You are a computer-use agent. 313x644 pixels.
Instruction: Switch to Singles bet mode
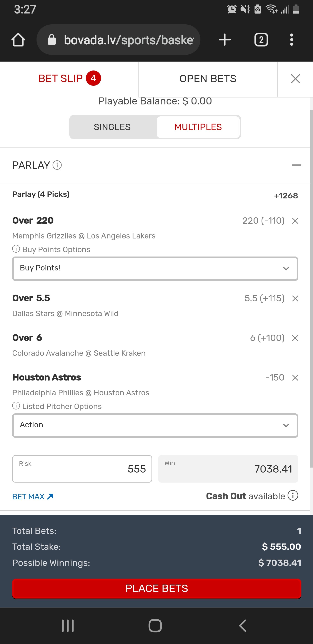pyautogui.click(x=112, y=127)
